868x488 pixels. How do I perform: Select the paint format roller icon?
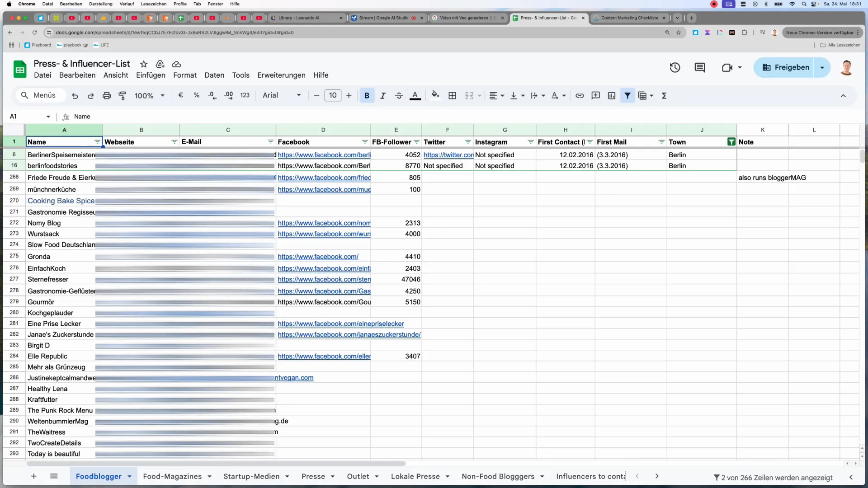coord(122,96)
